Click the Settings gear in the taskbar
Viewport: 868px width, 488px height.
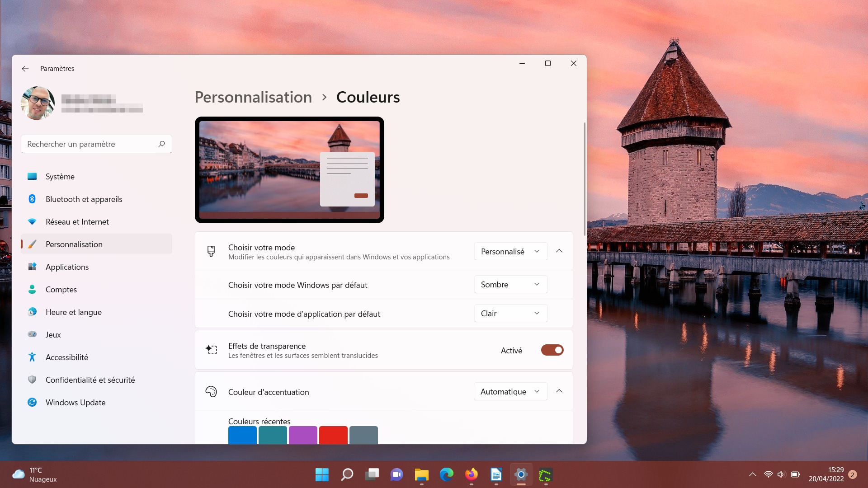[x=521, y=474]
